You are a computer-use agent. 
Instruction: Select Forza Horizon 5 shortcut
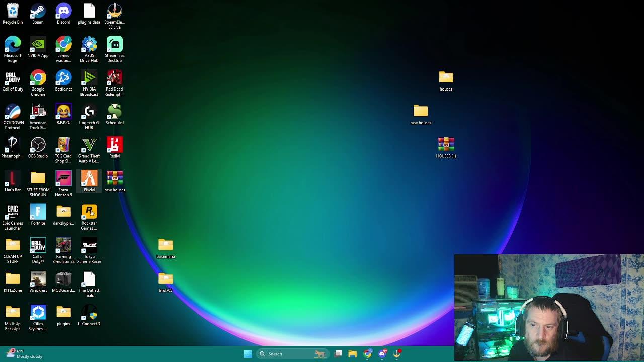pyautogui.click(x=63, y=184)
